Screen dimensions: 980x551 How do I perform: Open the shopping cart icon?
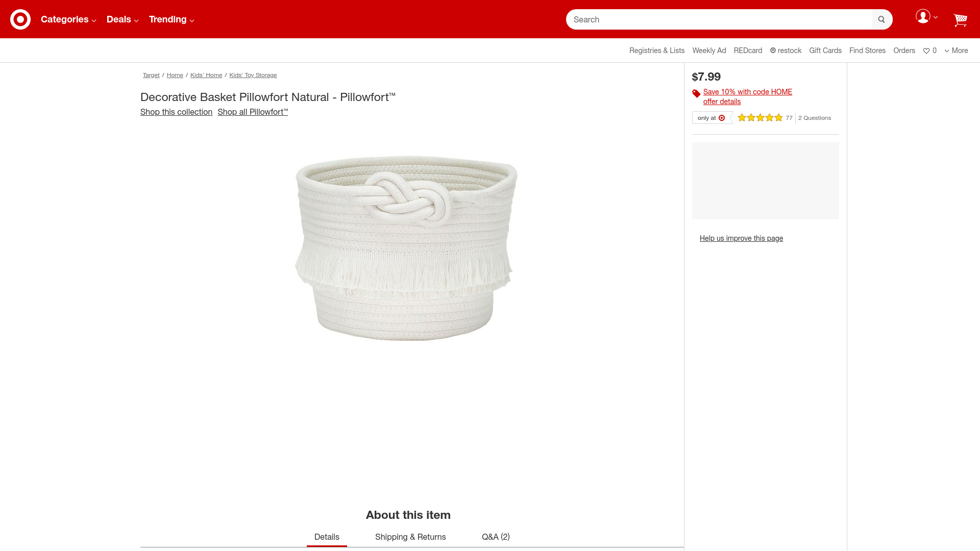coord(960,20)
